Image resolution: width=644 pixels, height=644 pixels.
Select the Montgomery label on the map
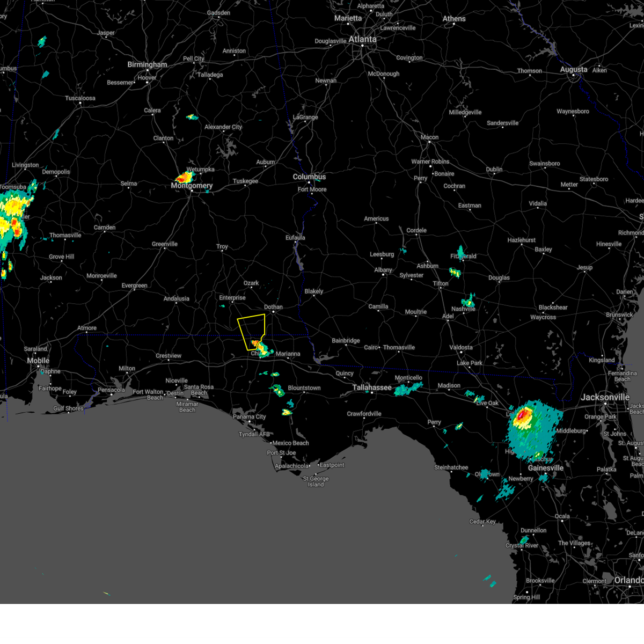pos(192,186)
